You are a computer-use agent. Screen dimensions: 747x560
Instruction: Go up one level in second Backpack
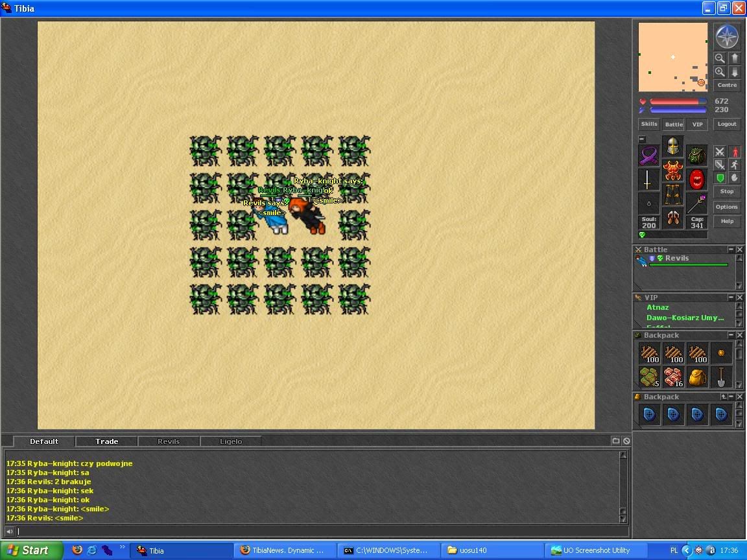[x=724, y=397]
